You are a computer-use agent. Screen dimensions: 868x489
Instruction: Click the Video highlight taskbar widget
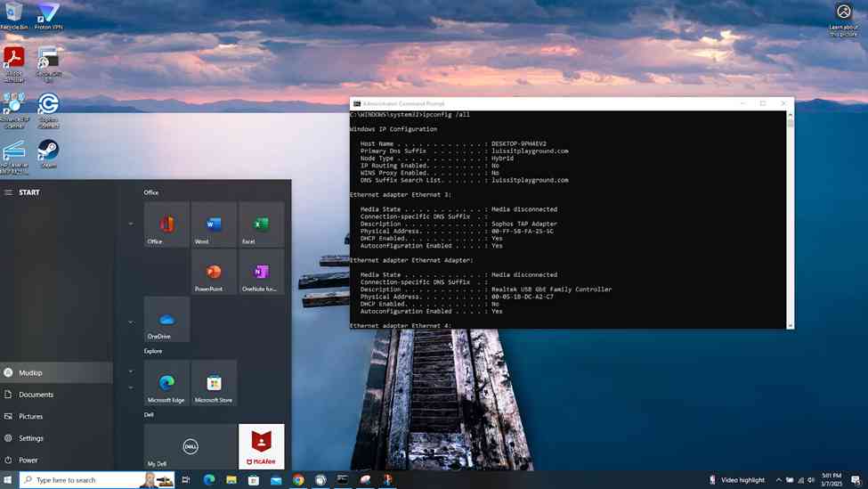737,479
